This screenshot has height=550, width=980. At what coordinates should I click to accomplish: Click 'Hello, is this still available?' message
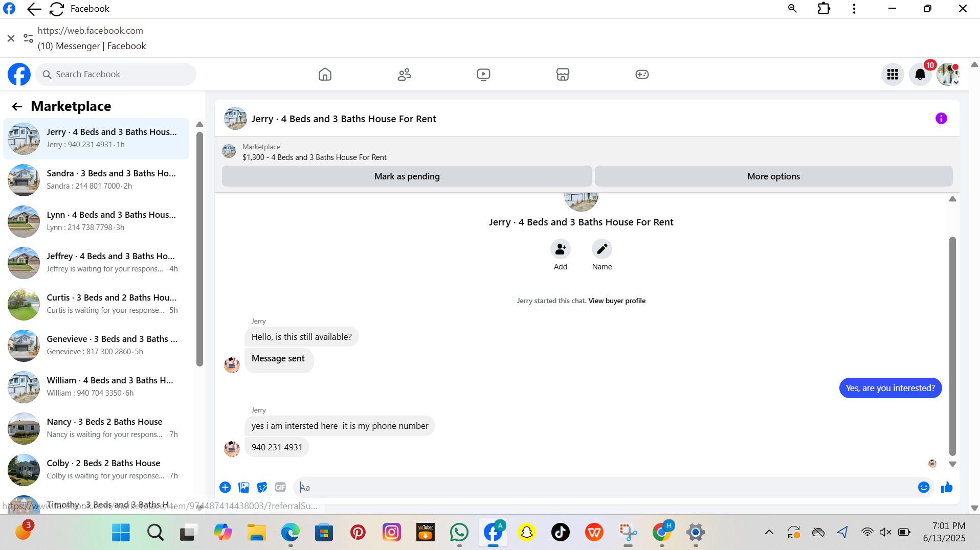tap(301, 337)
